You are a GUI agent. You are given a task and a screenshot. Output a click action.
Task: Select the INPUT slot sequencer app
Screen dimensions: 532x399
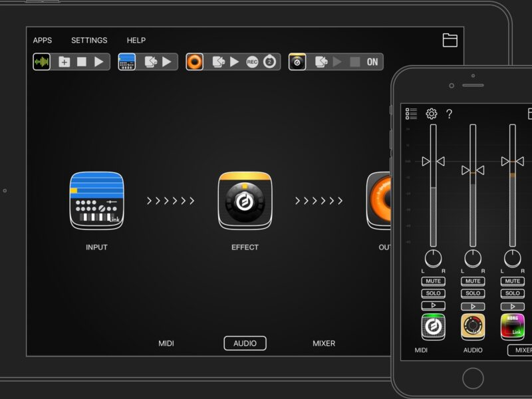(x=96, y=201)
